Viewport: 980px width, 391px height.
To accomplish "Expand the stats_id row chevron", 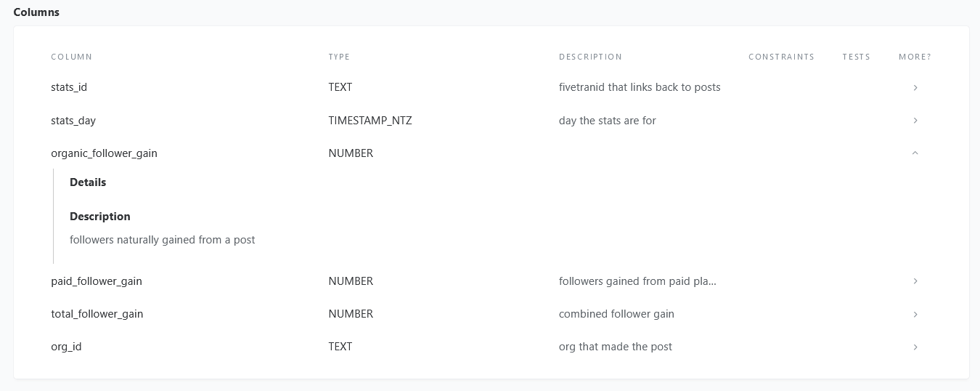I will [915, 87].
